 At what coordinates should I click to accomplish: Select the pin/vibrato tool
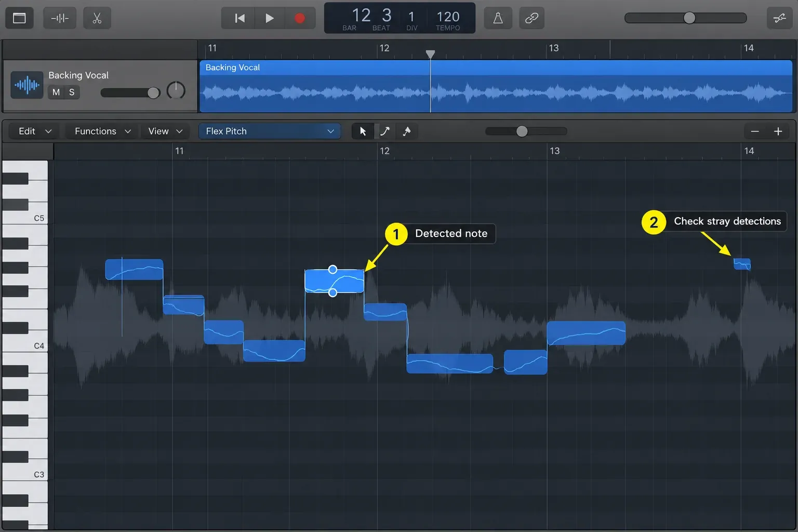tap(407, 131)
